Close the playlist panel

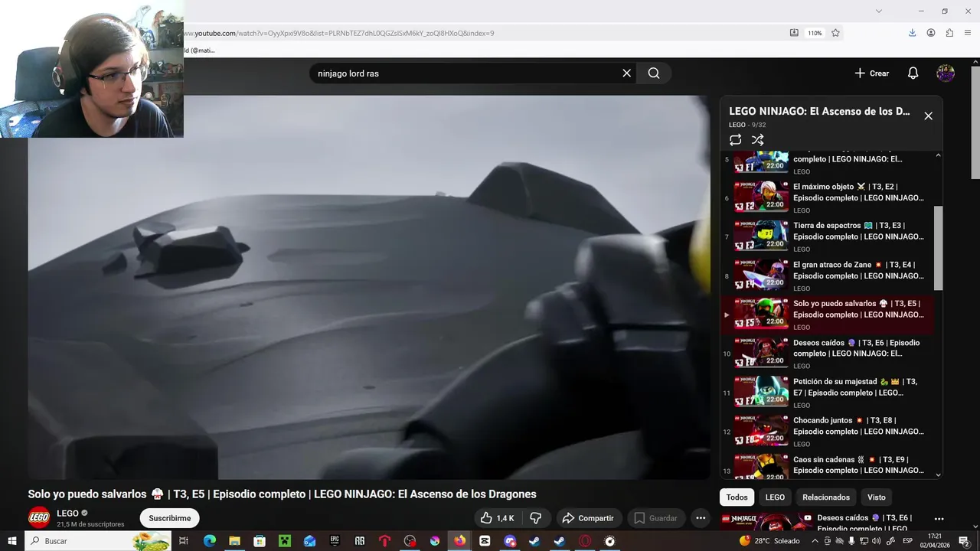click(928, 116)
